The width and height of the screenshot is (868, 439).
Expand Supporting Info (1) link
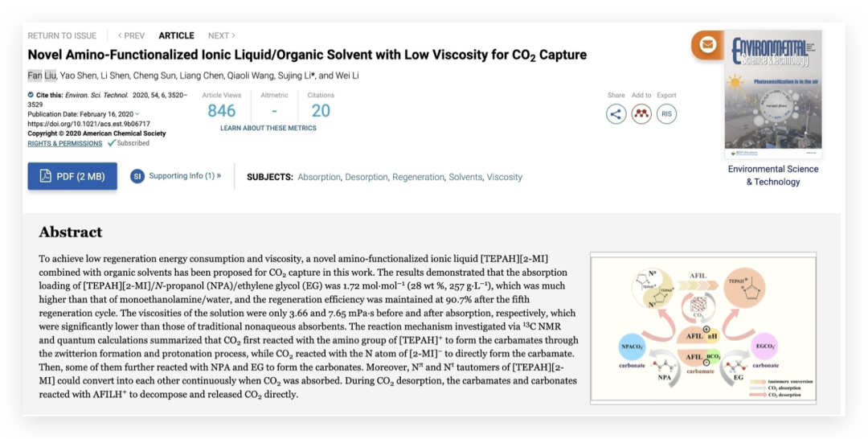pyautogui.click(x=184, y=176)
